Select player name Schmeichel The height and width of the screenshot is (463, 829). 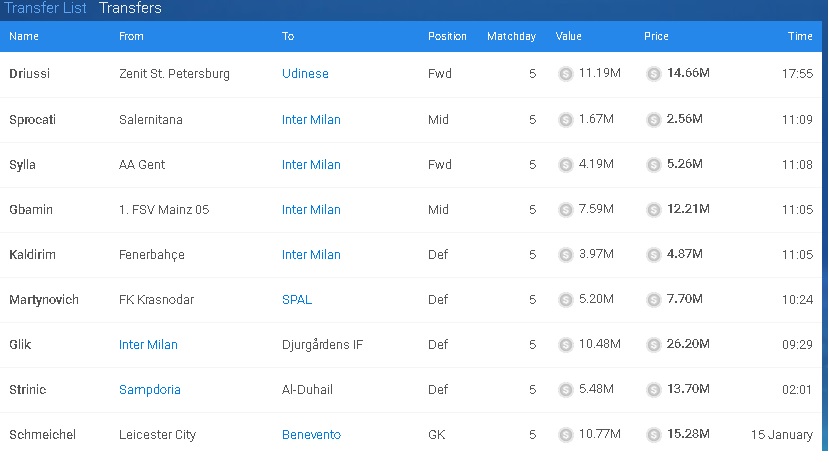[x=42, y=434]
